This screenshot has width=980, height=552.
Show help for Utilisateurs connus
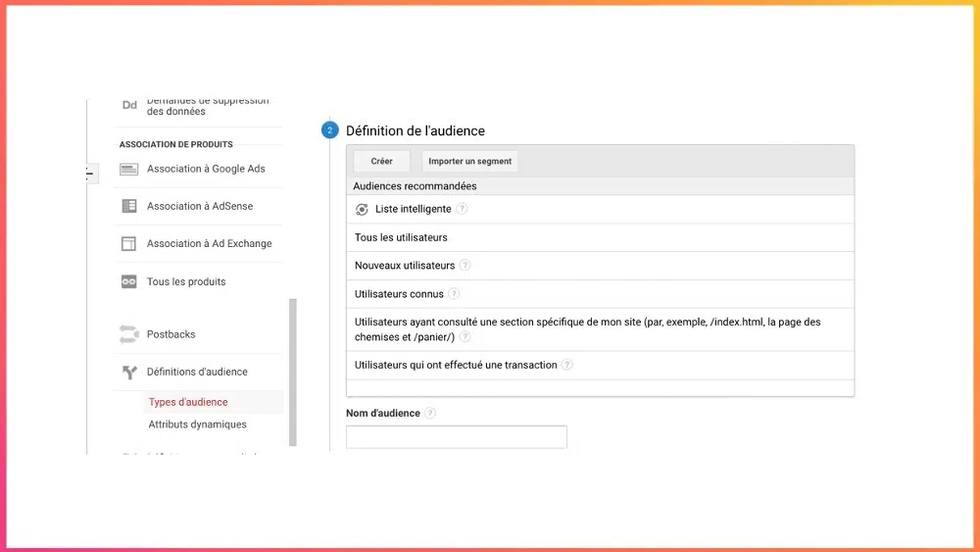pos(455,294)
